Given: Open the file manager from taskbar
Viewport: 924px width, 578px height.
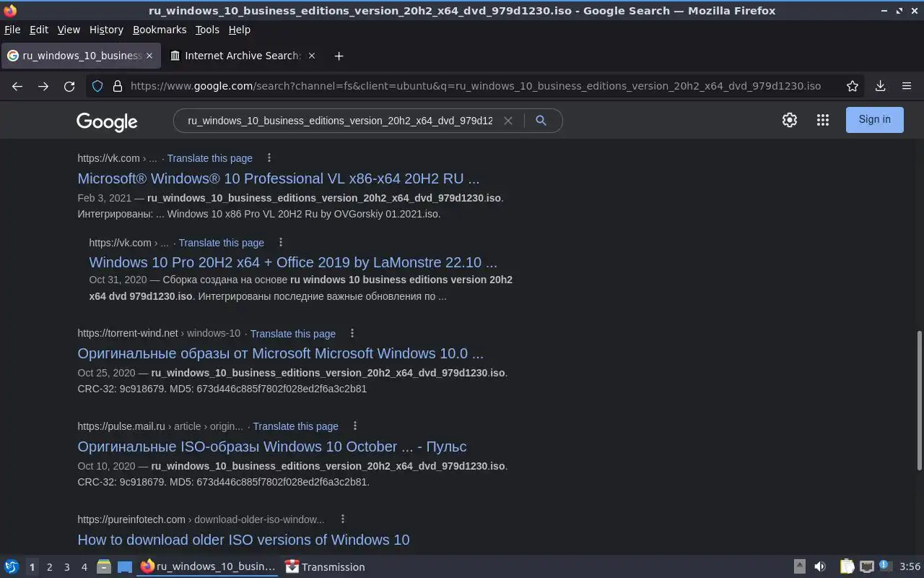Looking at the screenshot, I should point(103,566).
